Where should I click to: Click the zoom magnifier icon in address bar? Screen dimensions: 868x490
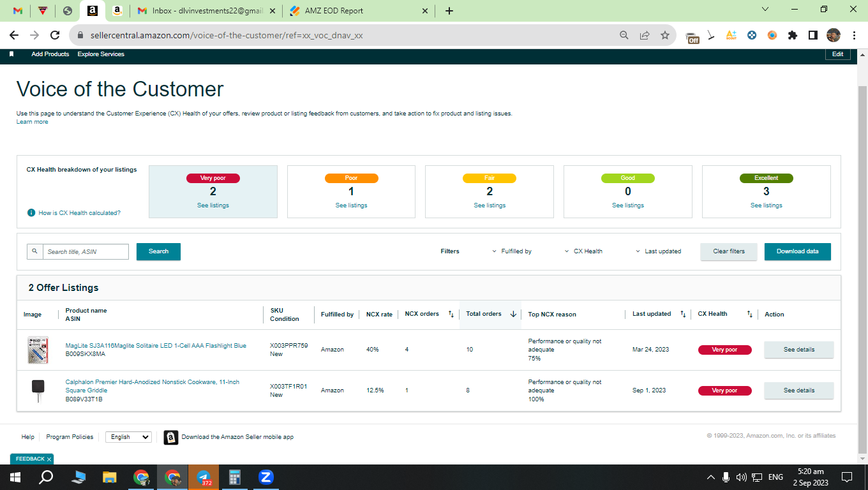click(624, 35)
